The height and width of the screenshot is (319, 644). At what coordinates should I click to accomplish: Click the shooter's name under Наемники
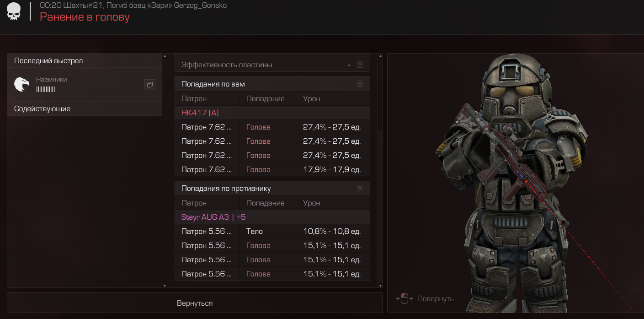tap(46, 89)
